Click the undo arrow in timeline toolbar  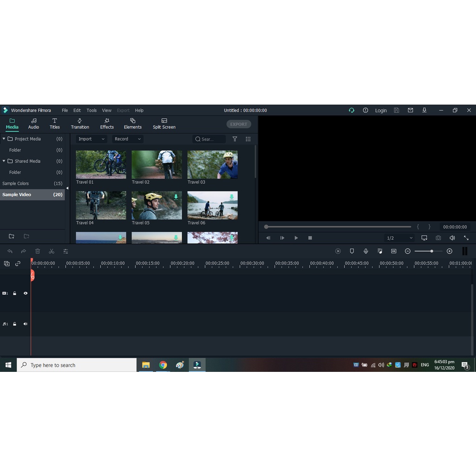tap(10, 251)
